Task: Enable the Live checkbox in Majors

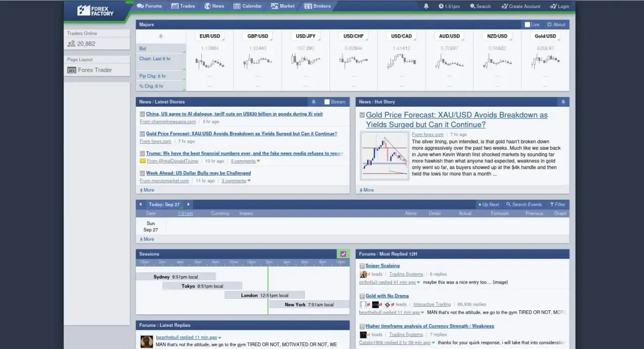Action: coord(527,25)
